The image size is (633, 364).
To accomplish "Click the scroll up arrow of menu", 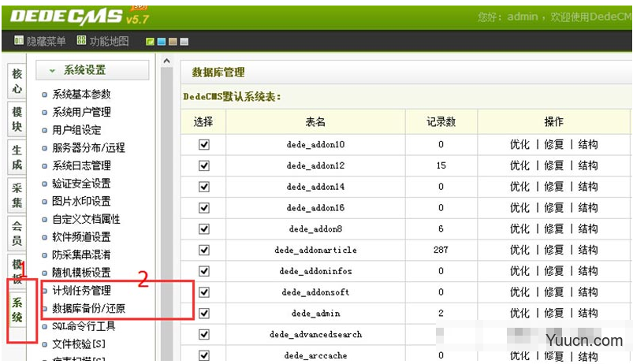I will click(166, 61).
